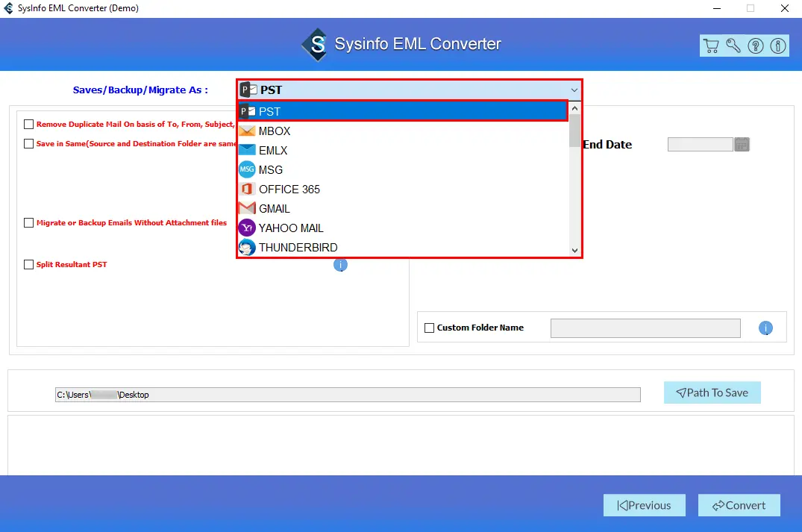The image size is (802, 532).
Task: Enable Remove Duplicate Mail checkbox
Action: (28, 125)
